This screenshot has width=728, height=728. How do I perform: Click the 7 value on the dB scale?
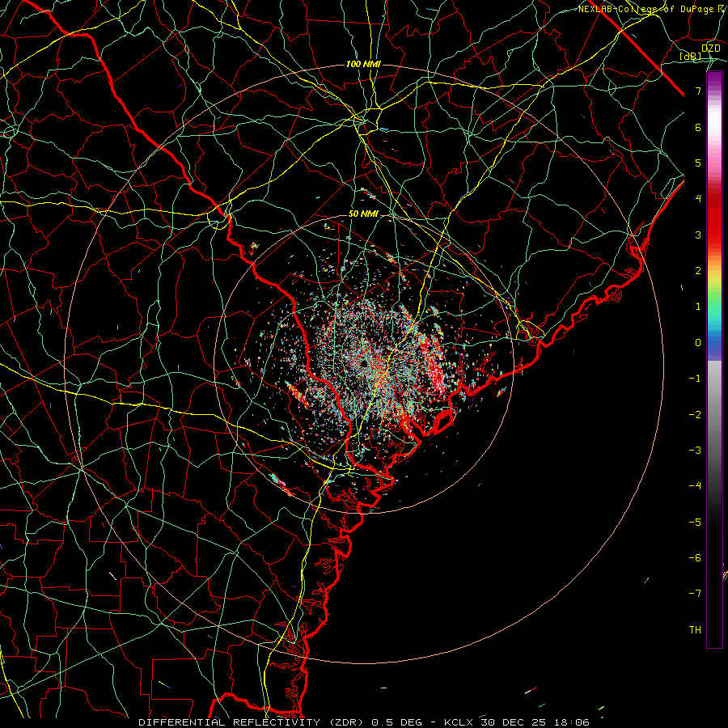pos(698,91)
